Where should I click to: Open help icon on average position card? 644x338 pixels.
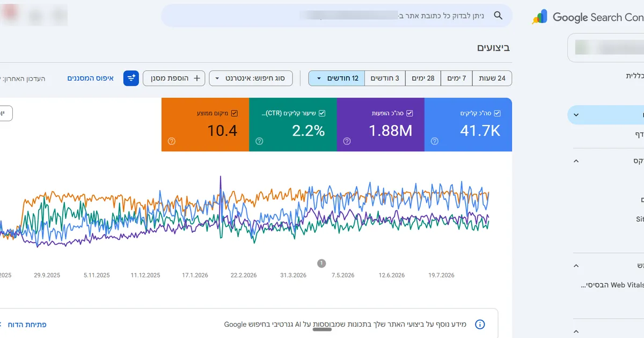[171, 141]
